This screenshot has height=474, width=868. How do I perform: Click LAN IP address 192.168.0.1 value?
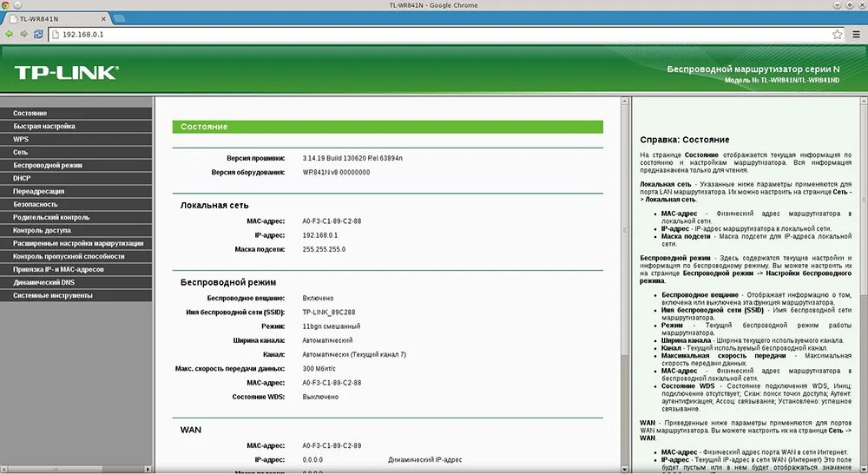pyautogui.click(x=320, y=235)
